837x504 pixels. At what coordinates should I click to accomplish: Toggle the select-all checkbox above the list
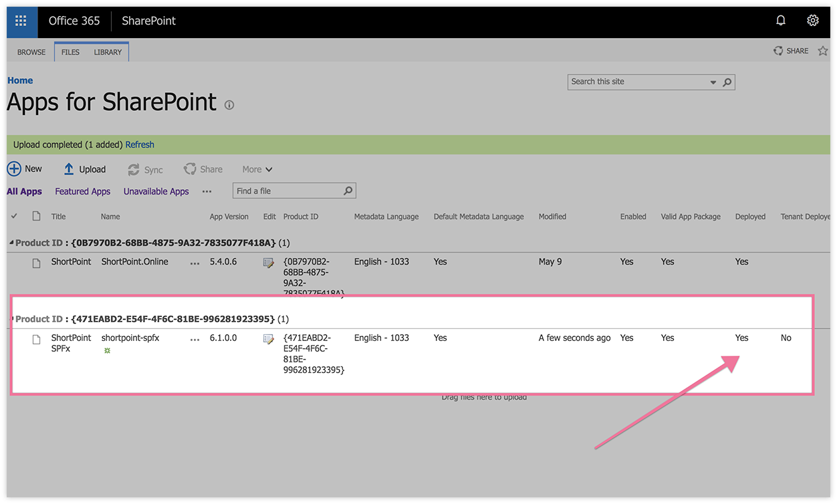(14, 216)
